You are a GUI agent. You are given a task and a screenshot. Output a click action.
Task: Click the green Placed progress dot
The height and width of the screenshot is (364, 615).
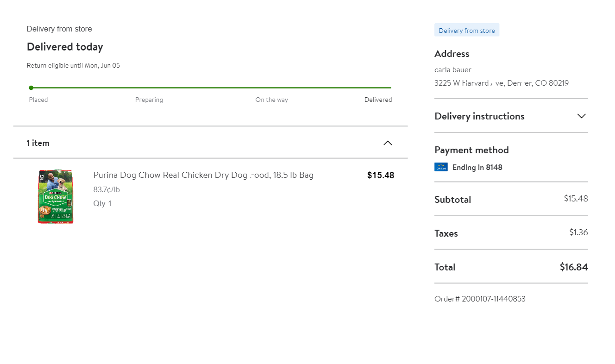click(31, 88)
